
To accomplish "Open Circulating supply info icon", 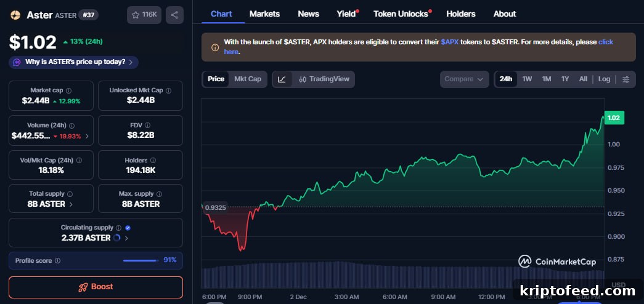I will (x=119, y=228).
